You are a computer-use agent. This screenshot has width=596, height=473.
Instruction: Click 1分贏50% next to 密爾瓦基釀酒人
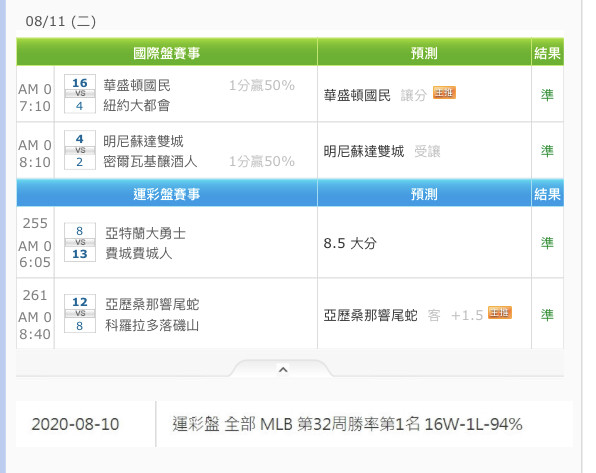click(x=262, y=161)
